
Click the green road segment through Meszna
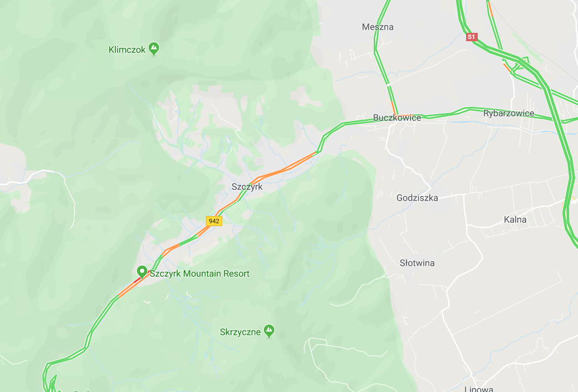(x=376, y=41)
